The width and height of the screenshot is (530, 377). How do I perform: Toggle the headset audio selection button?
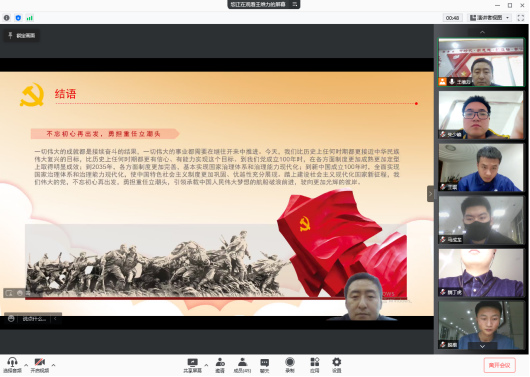tap(13, 366)
